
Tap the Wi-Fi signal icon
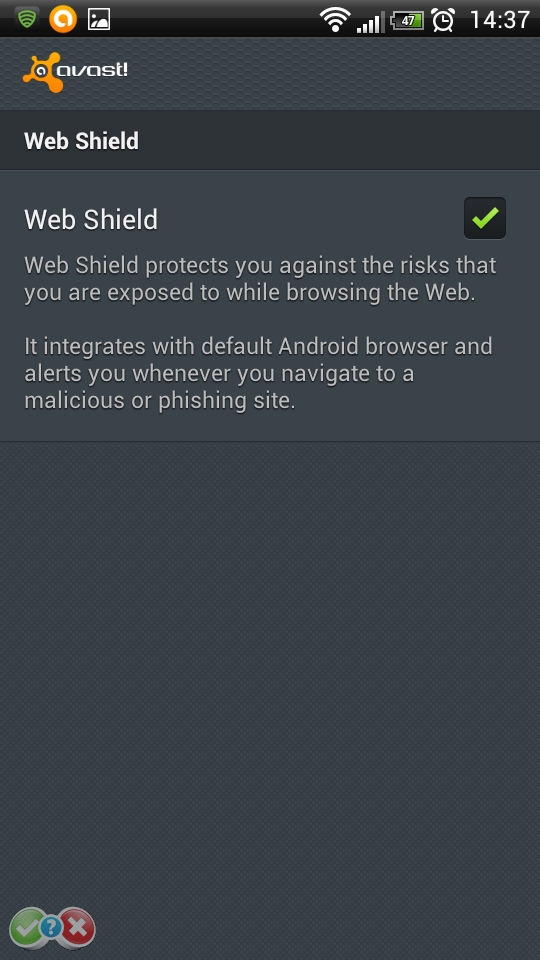335,20
